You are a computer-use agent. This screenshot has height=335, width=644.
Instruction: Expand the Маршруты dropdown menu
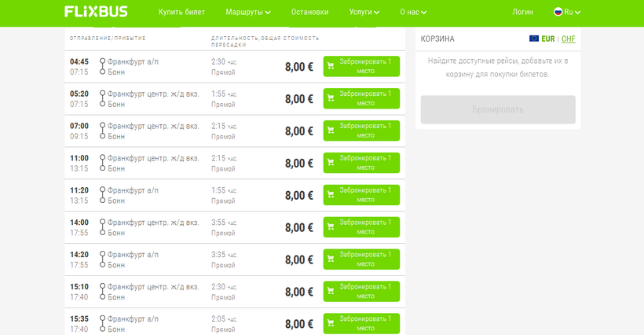pos(247,12)
